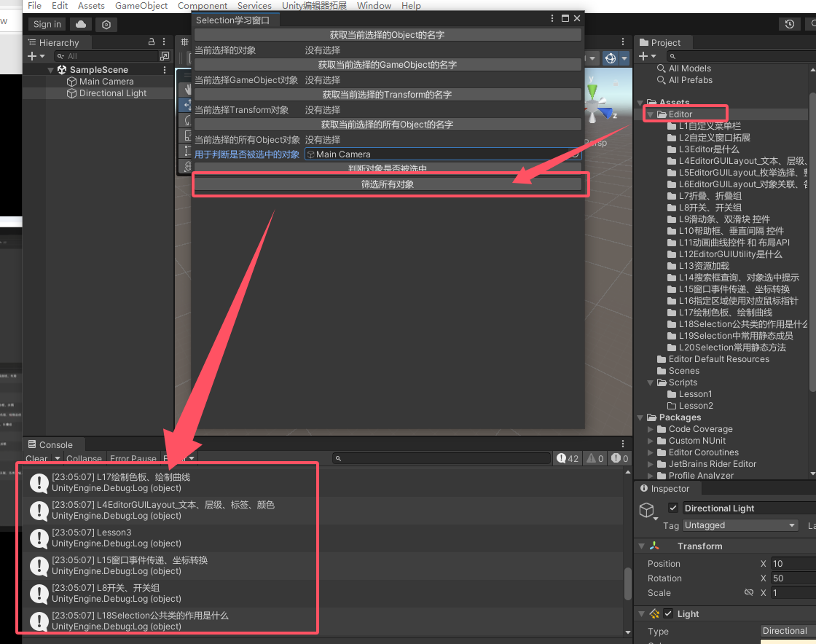Disable the Light component checkbox
Screen dimensions: 816x644
click(x=667, y=613)
